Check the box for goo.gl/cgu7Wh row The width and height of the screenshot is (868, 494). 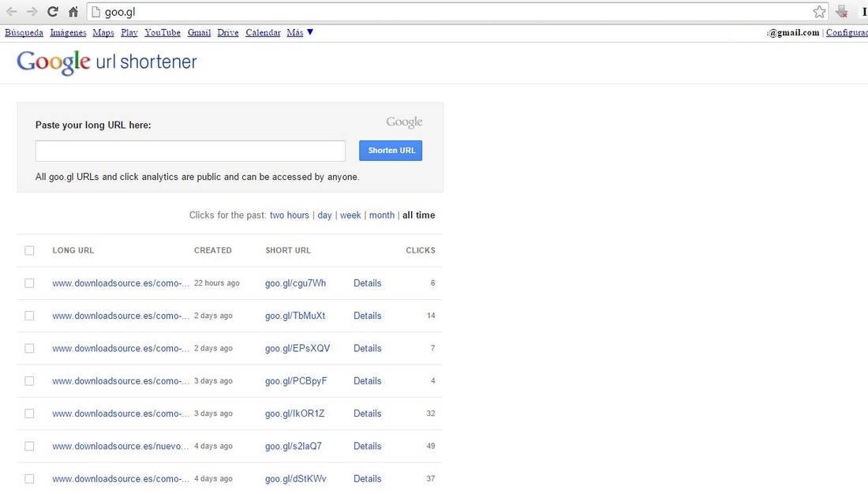point(29,283)
